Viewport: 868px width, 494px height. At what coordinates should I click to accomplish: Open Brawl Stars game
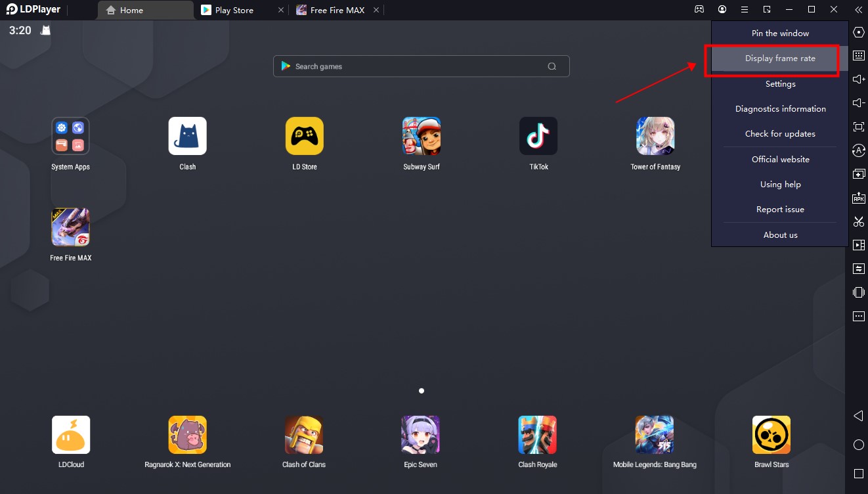pyautogui.click(x=771, y=435)
